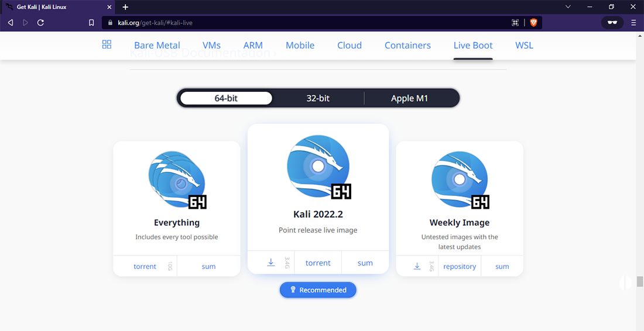The height and width of the screenshot is (331, 644).
Task: Switch to Apple M1 architecture
Action: (x=409, y=98)
